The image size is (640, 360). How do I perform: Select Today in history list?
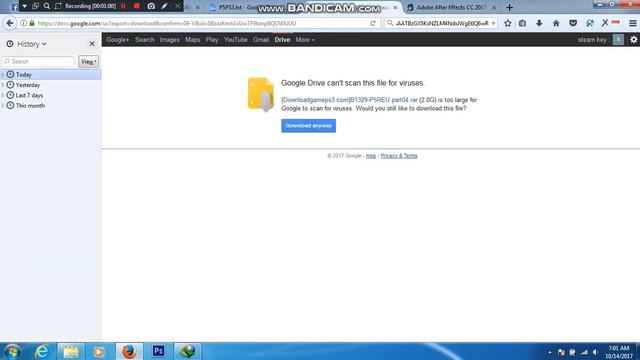pyautogui.click(x=51, y=75)
